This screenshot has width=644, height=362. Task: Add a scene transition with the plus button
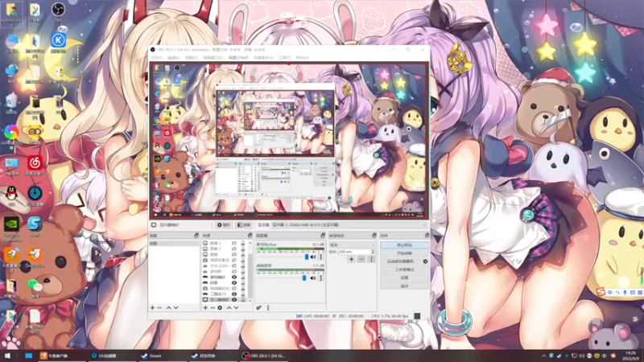point(351,259)
